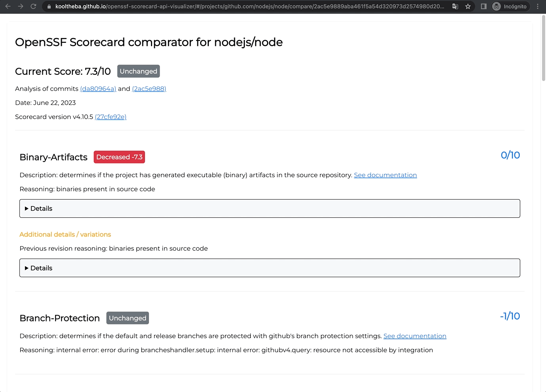Open Binary-Artifacts See documentation link

coord(386,175)
